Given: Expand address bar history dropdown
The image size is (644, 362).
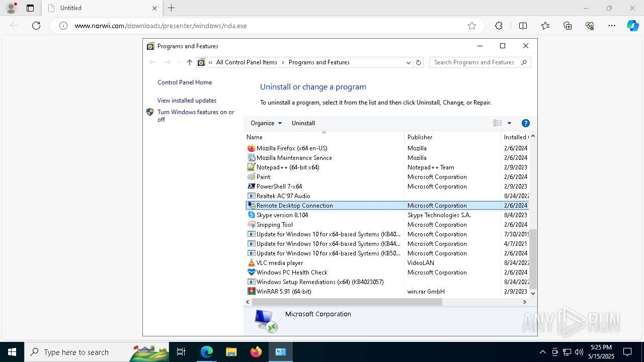Looking at the screenshot, I should pos(409,62).
